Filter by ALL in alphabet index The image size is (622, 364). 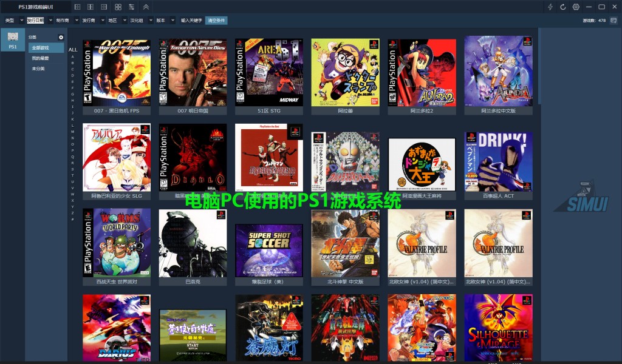point(73,50)
